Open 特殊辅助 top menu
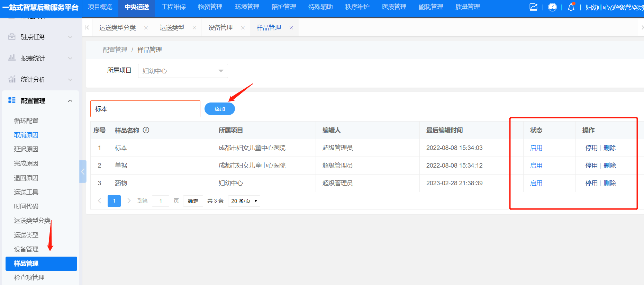 [x=320, y=7]
